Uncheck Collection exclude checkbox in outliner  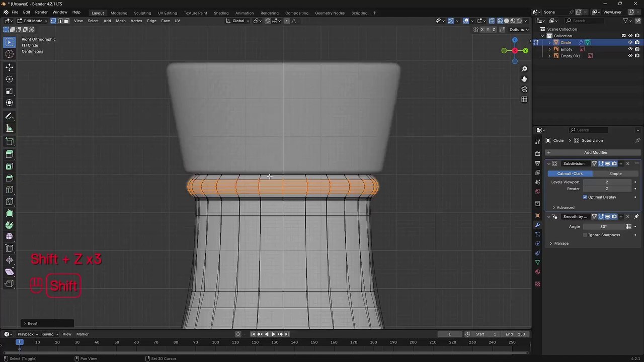624,36
